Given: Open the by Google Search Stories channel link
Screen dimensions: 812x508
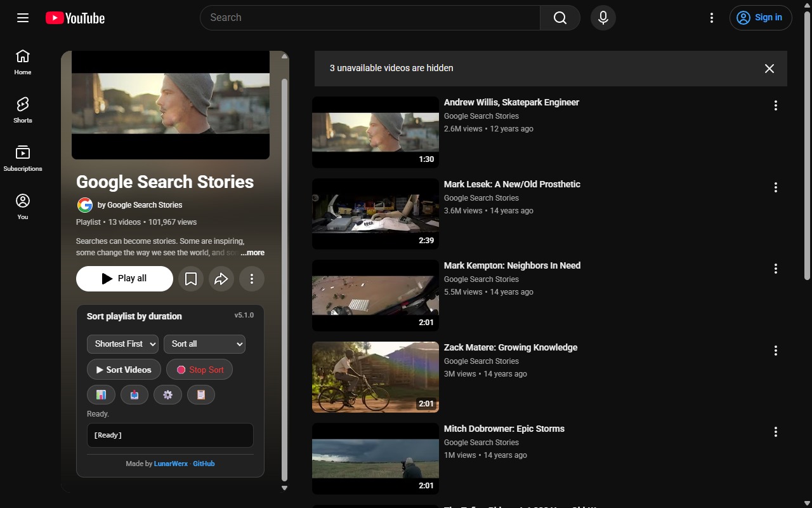Looking at the screenshot, I should [x=140, y=205].
